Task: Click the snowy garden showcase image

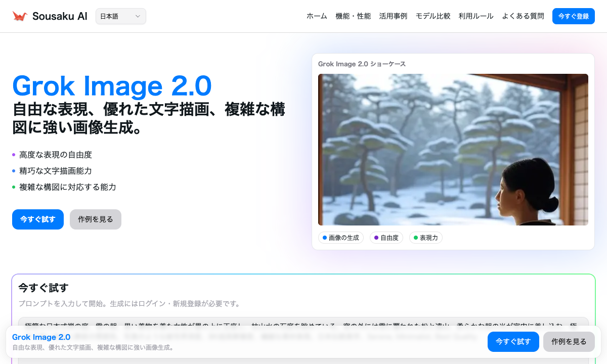Action: 453,149
